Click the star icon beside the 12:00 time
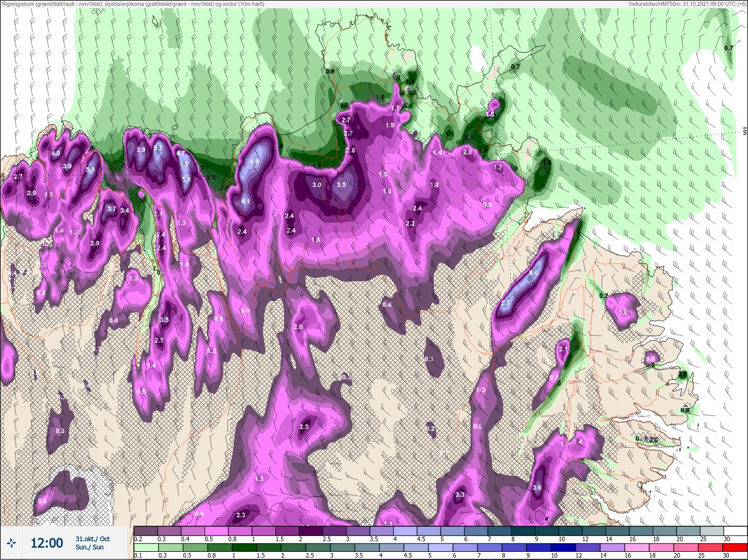The height and width of the screenshot is (560, 748). tap(11, 543)
